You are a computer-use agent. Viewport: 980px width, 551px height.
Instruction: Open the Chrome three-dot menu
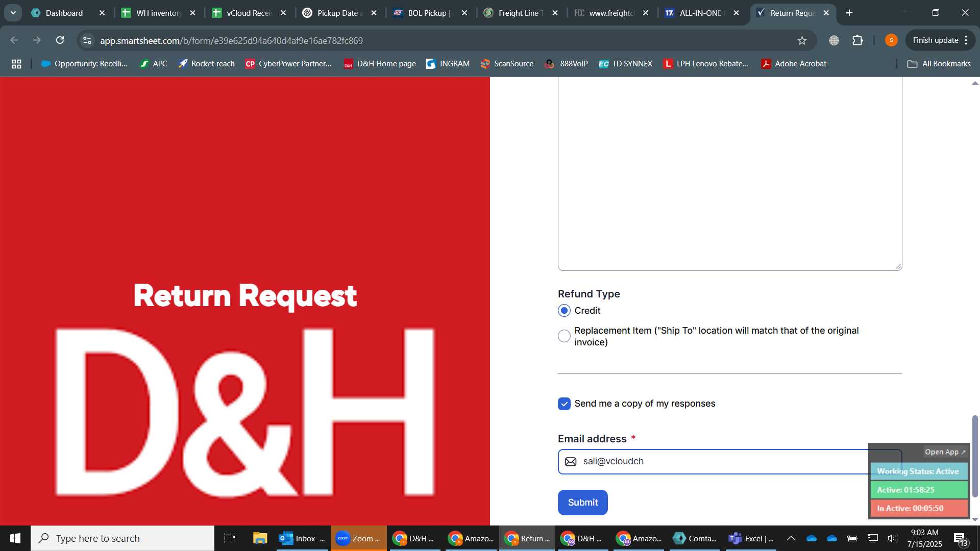point(966,40)
